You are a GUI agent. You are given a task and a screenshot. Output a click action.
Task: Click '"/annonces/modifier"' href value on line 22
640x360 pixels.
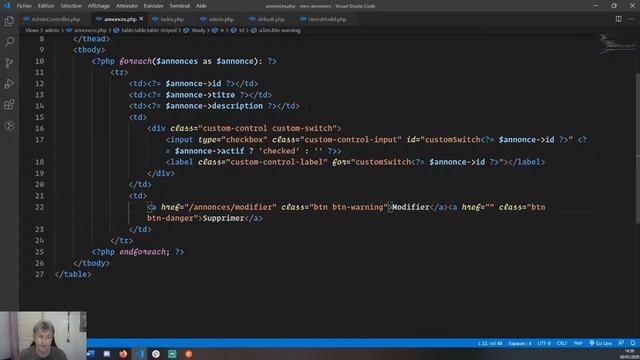click(x=230, y=207)
